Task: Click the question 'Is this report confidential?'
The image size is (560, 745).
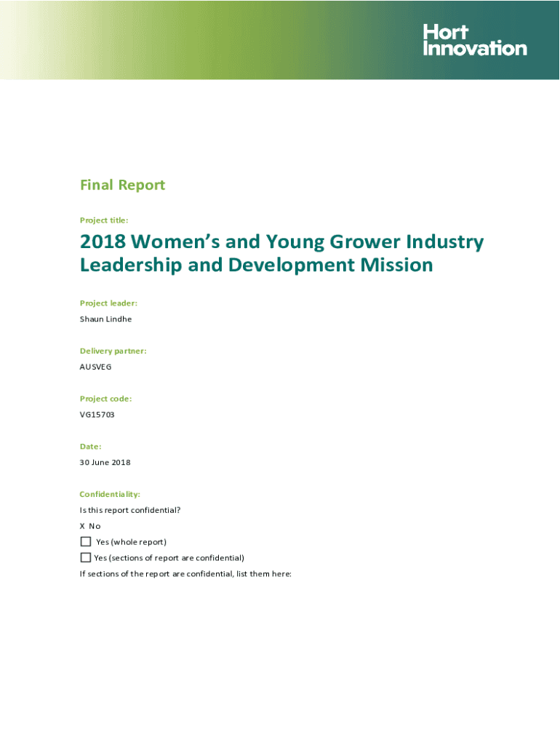Action: 129,510
